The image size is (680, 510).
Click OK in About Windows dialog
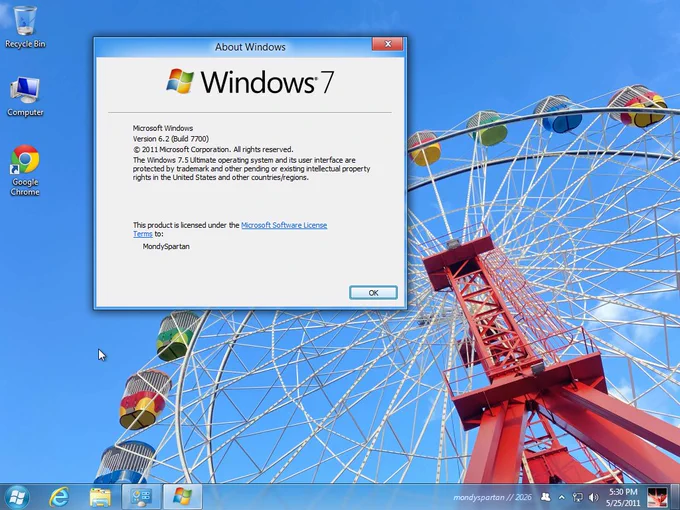tap(373, 293)
